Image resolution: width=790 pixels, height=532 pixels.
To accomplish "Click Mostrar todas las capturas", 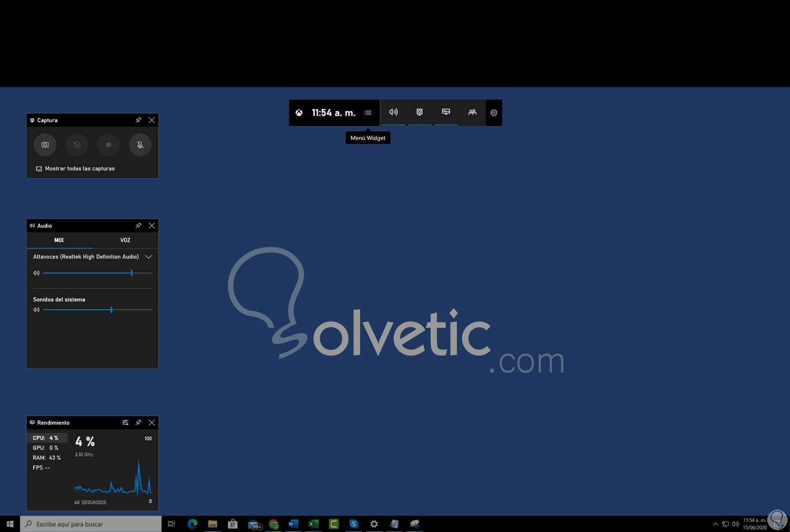I will pyautogui.click(x=75, y=169).
